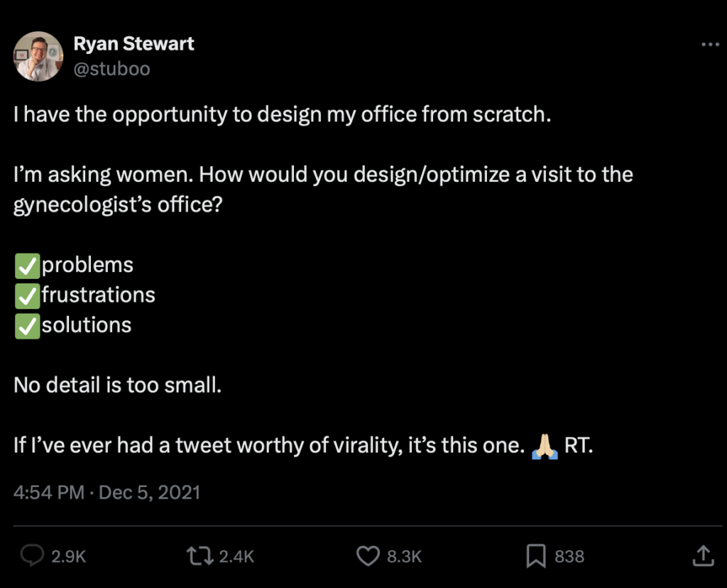Click the 2.4K retweets count
Viewport: 727px width, 588px height.
(x=236, y=556)
